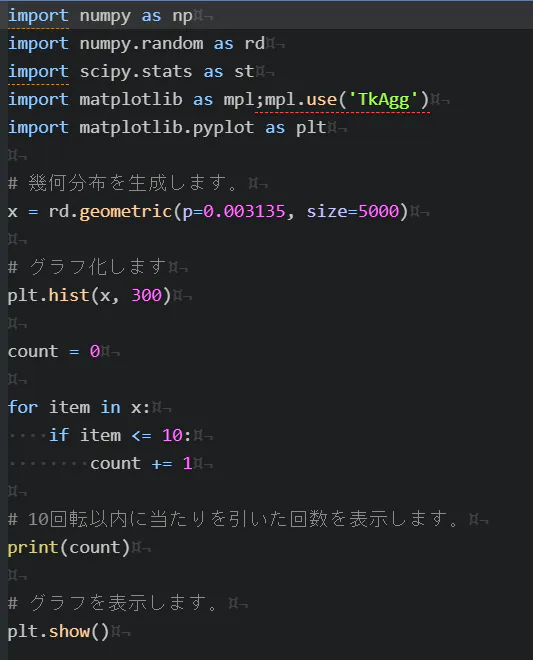The width and height of the screenshot is (533, 660).
Task: Place cursor on 'numpy.random' import text
Action: click(141, 44)
